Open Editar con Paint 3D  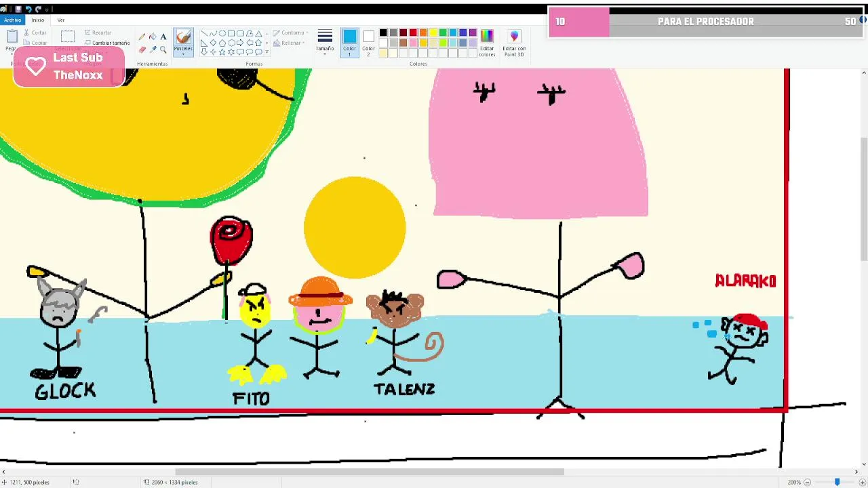tap(514, 43)
